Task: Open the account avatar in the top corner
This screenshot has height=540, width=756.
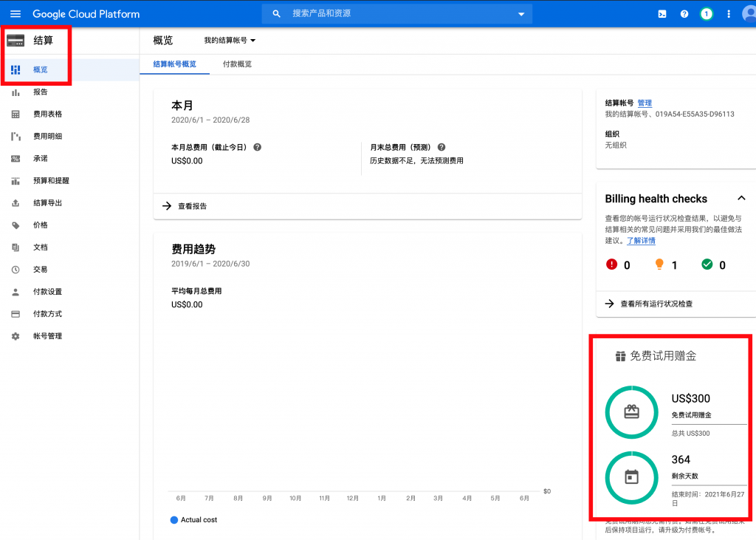Action: (749, 14)
